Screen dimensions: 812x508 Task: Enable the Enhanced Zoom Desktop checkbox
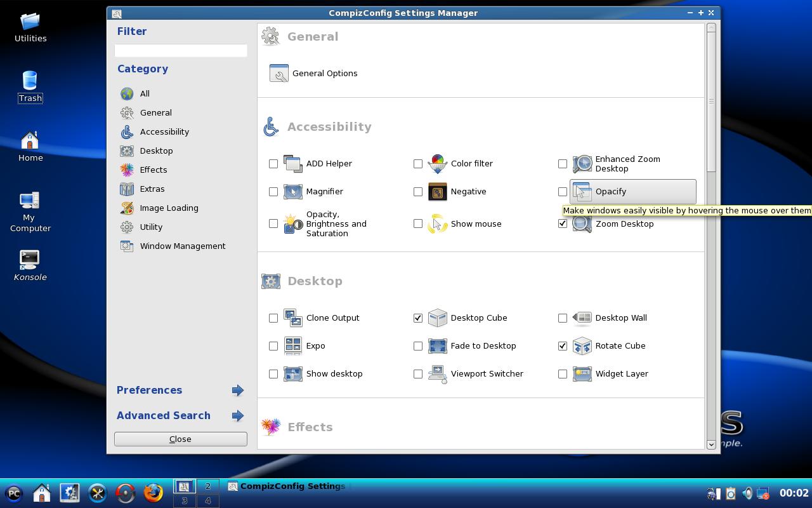[x=563, y=164]
